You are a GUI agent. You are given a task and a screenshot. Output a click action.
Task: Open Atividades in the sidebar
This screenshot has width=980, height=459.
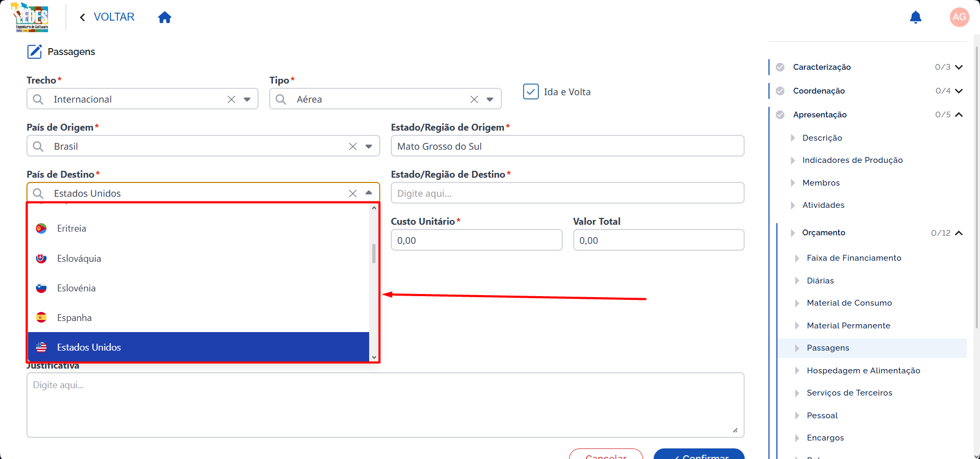pos(823,205)
